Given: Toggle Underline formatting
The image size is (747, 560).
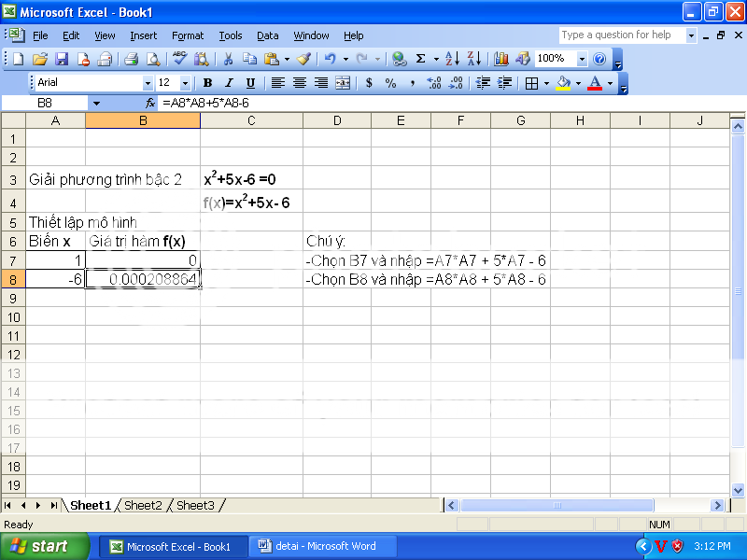Looking at the screenshot, I should point(250,83).
